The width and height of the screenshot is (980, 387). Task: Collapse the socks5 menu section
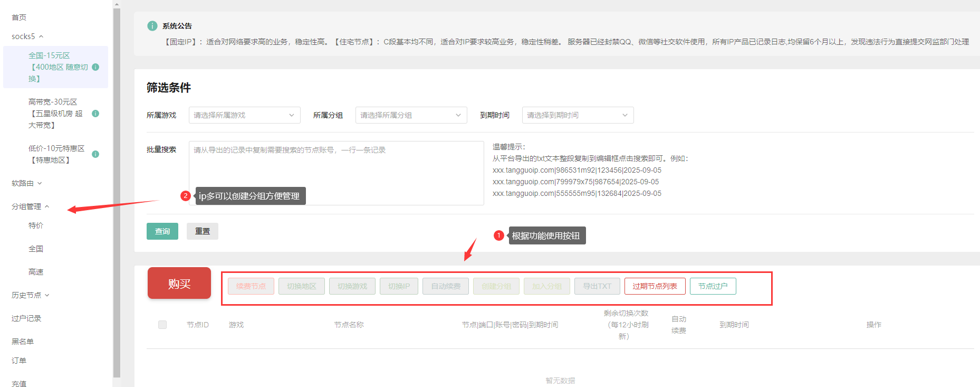pos(27,36)
